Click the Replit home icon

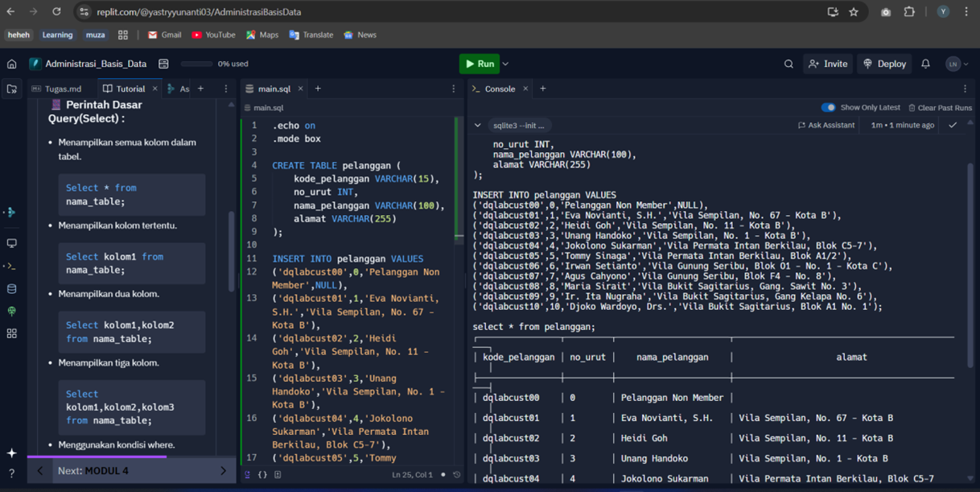click(12, 64)
